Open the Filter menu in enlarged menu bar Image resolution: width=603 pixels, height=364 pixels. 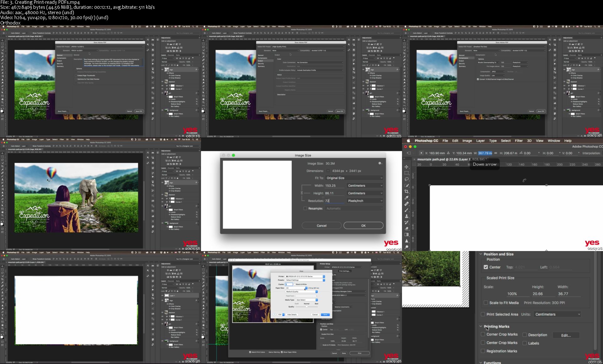pos(519,141)
